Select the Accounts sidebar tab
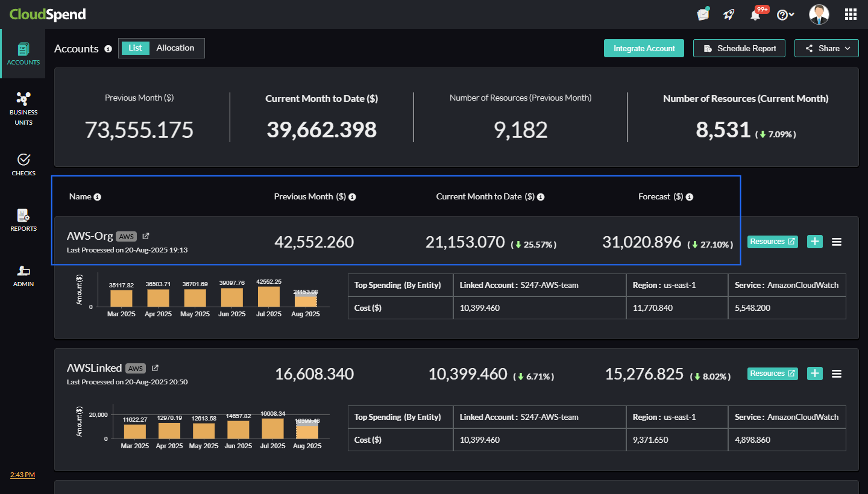Image resolution: width=868 pixels, height=494 pixels. (23, 54)
